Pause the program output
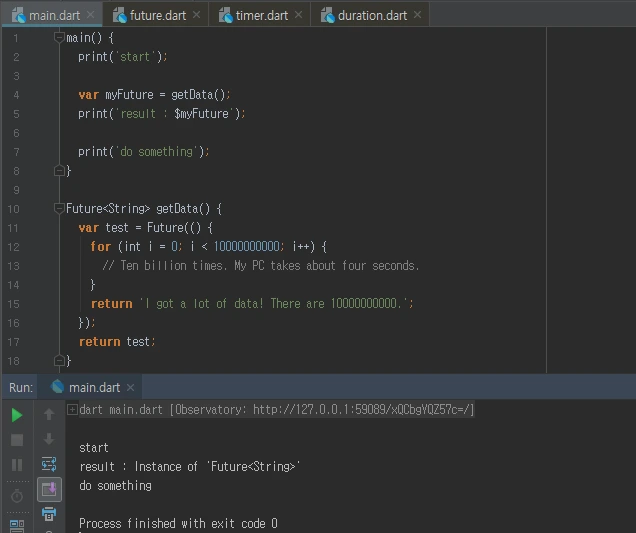636x533 pixels. 17,465
